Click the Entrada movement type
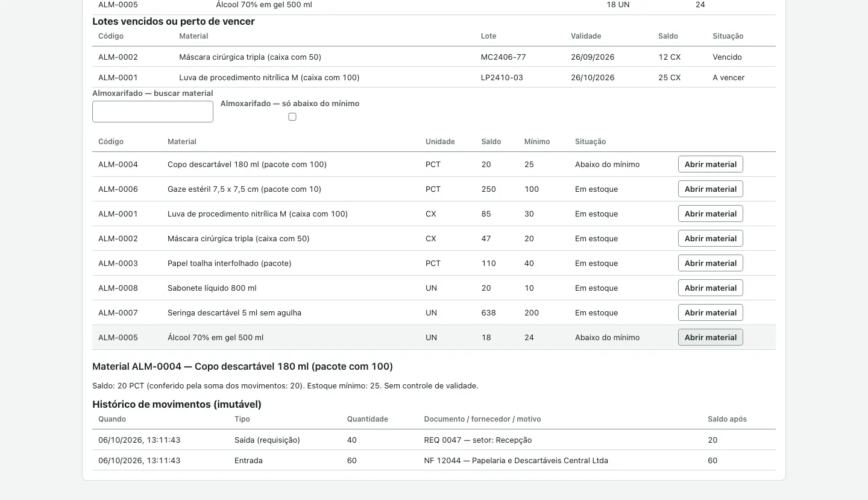The height and width of the screenshot is (500, 868). click(248, 461)
